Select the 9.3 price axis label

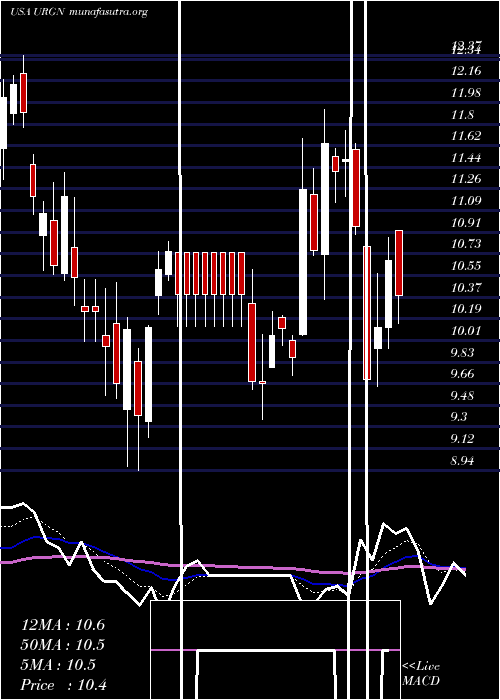coord(459,417)
